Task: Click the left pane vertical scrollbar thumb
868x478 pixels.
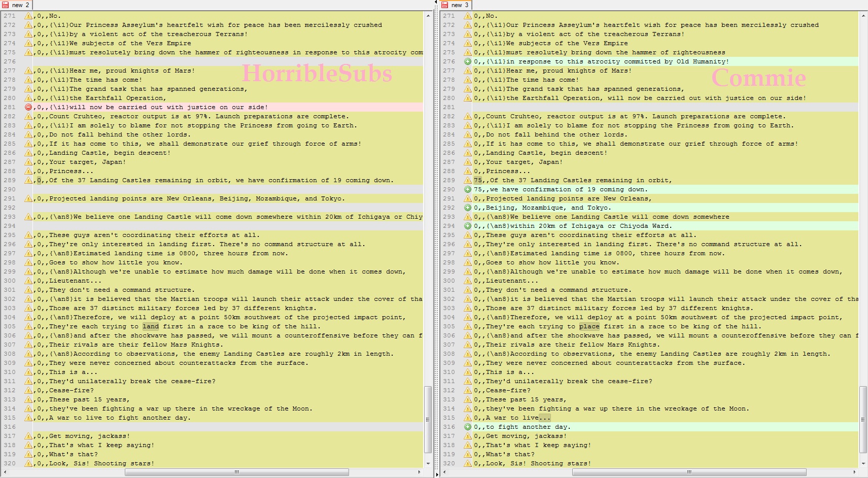Action: (428, 420)
